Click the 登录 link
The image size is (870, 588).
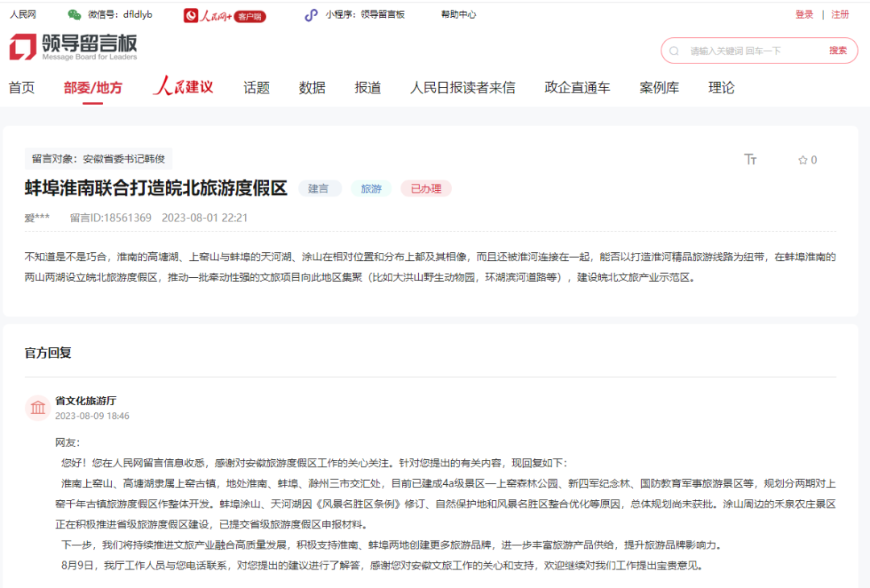pos(804,14)
